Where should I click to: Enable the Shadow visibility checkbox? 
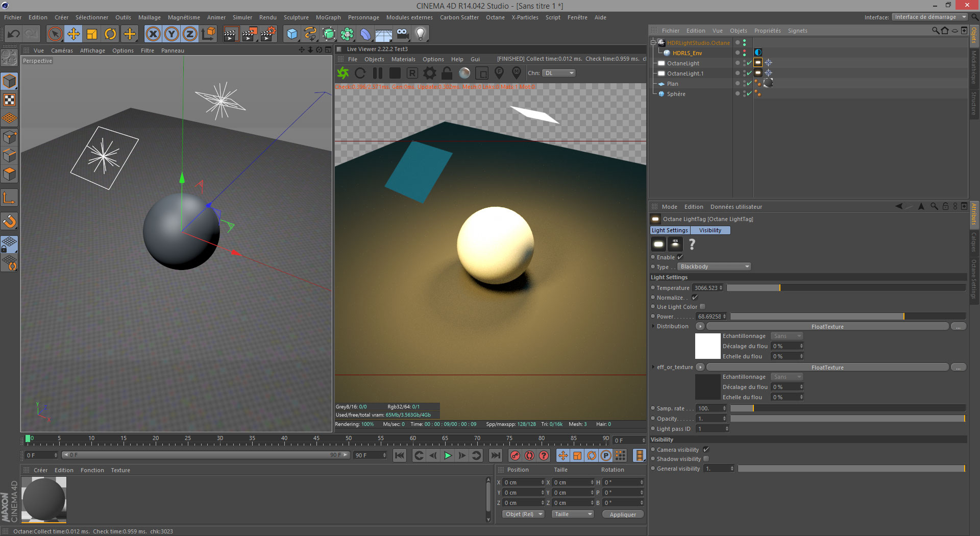tap(706, 459)
